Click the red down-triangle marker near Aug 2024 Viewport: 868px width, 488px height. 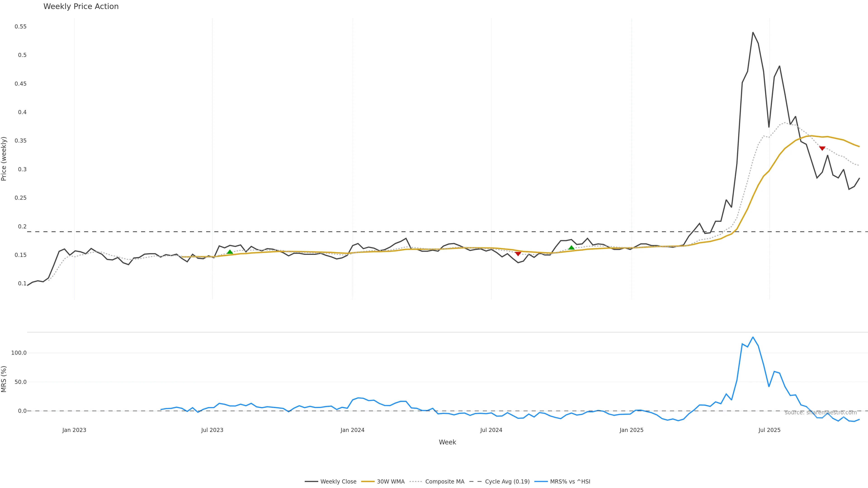click(x=518, y=253)
